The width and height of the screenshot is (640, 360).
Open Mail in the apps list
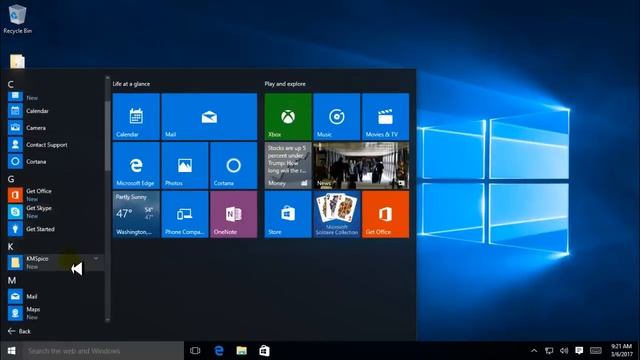click(x=56, y=296)
